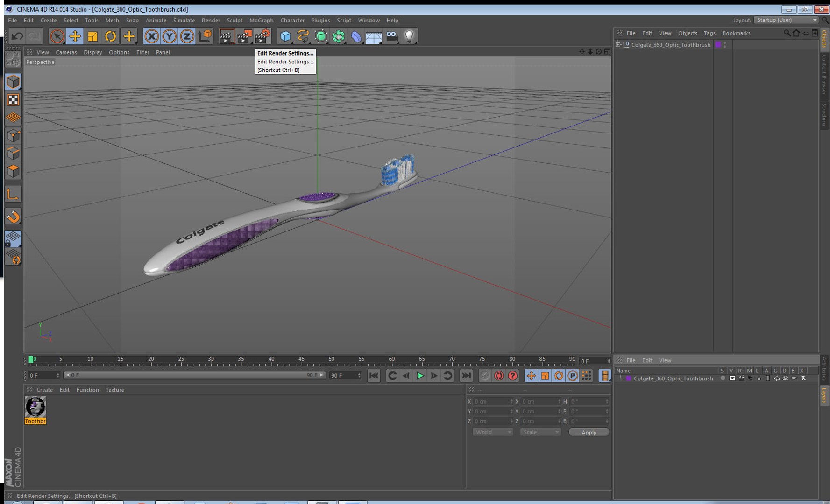Viewport: 830px width, 504px height.
Task: Play the animation forward
Action: (x=420, y=376)
